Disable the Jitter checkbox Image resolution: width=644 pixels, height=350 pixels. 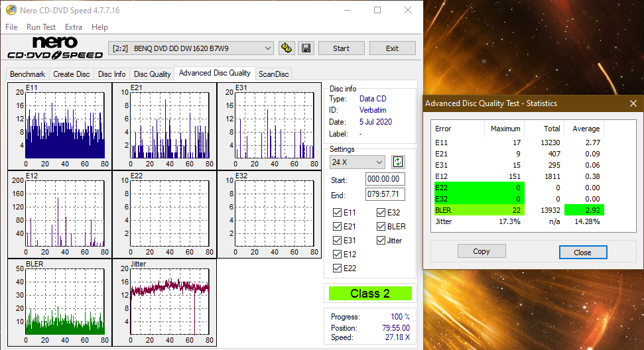click(381, 241)
